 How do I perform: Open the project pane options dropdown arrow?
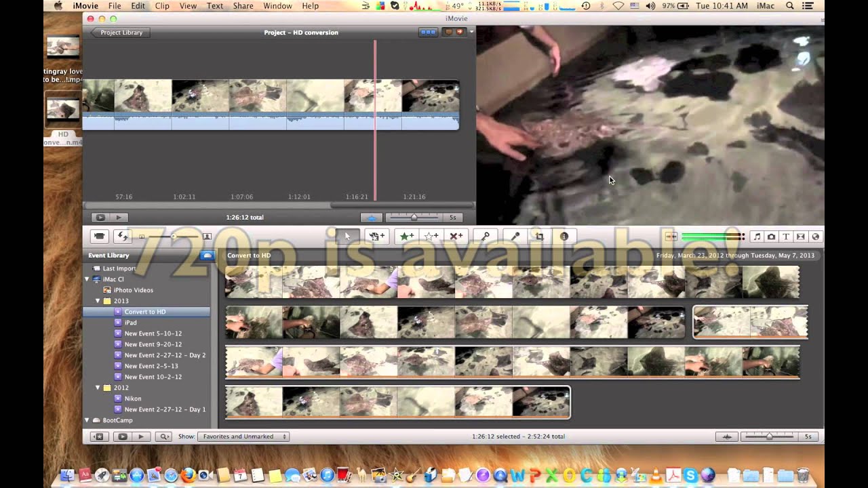471,31
